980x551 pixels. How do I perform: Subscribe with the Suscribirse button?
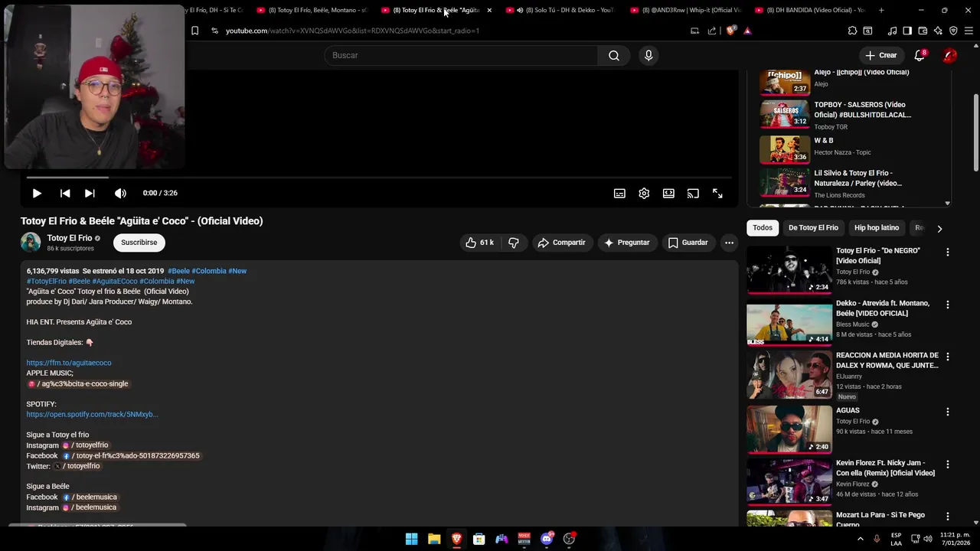coord(139,243)
